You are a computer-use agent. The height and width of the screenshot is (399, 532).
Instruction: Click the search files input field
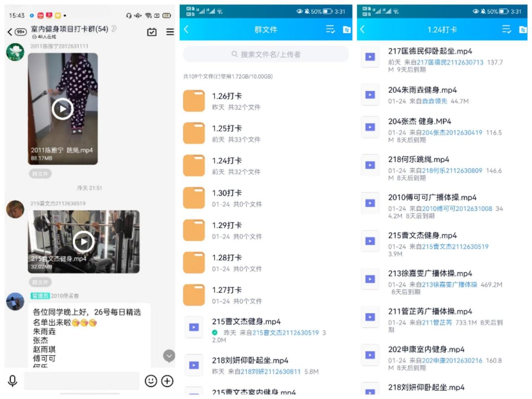266,54
